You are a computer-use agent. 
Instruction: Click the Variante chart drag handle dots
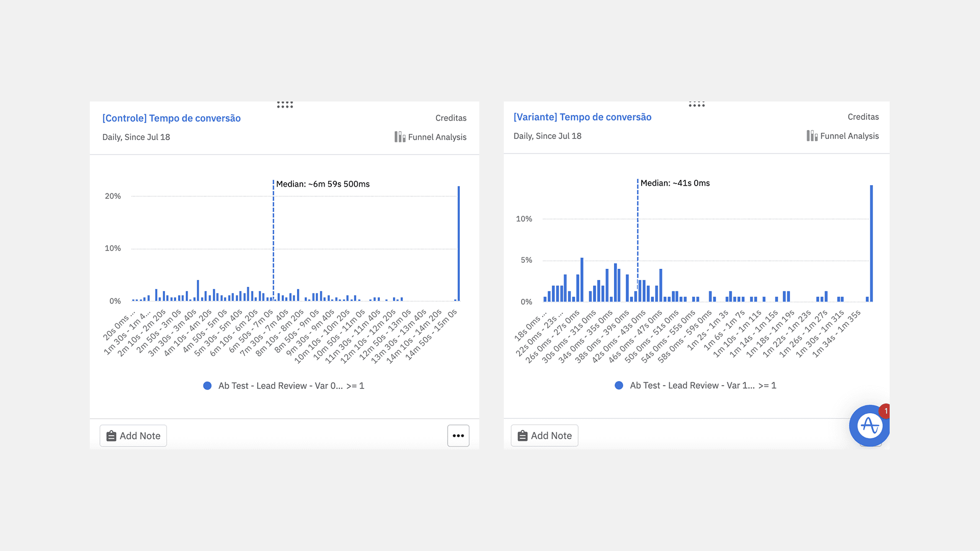click(696, 104)
